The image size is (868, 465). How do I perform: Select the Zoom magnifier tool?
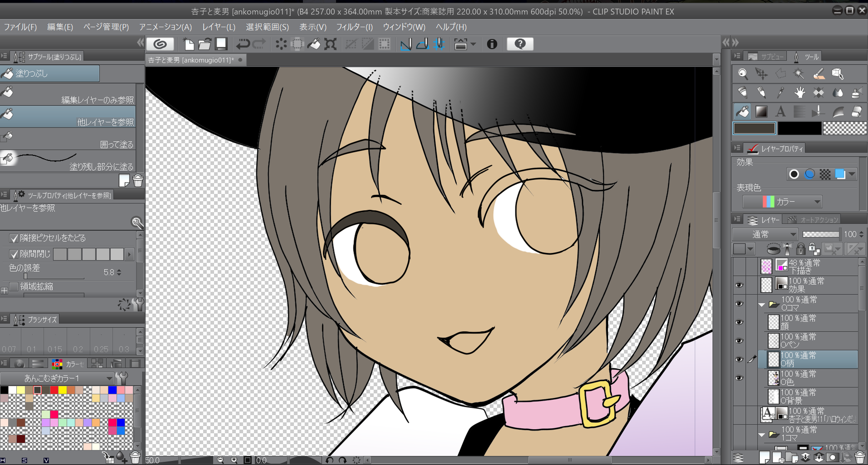[x=743, y=74]
